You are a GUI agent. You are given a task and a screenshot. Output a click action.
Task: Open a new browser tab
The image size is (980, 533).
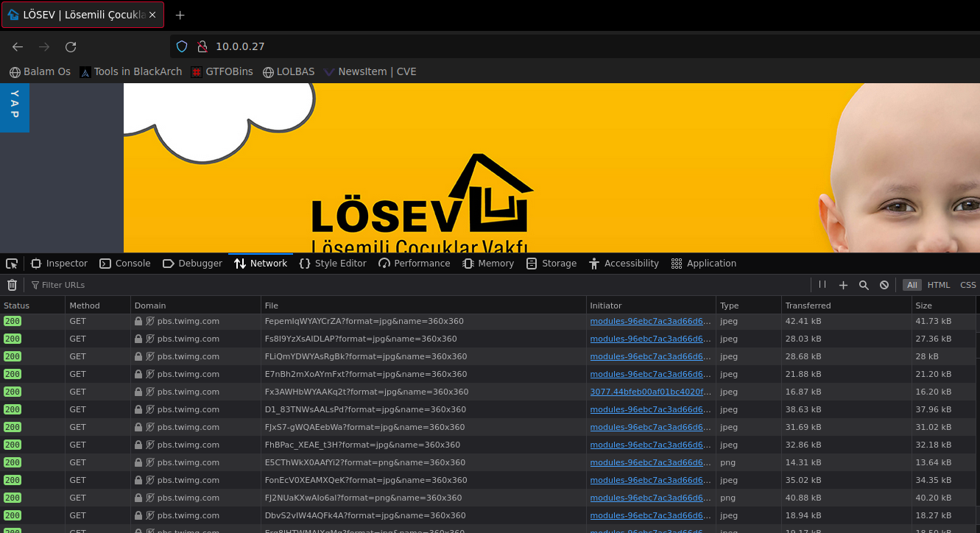point(180,15)
